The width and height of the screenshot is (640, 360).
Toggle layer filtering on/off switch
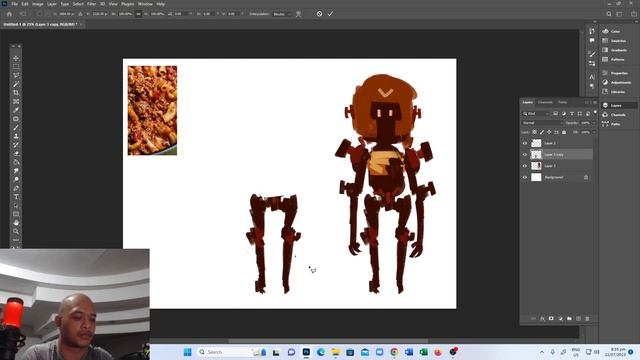(595, 112)
